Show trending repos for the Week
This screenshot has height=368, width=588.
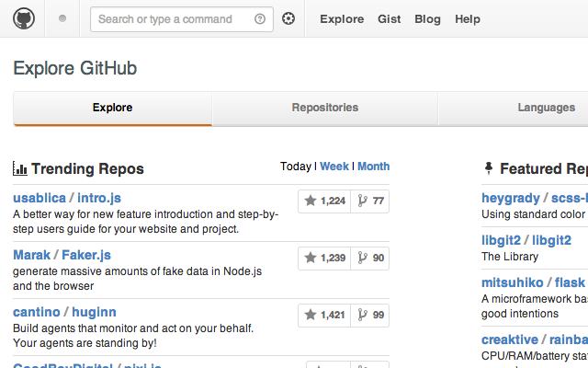pyautogui.click(x=334, y=167)
